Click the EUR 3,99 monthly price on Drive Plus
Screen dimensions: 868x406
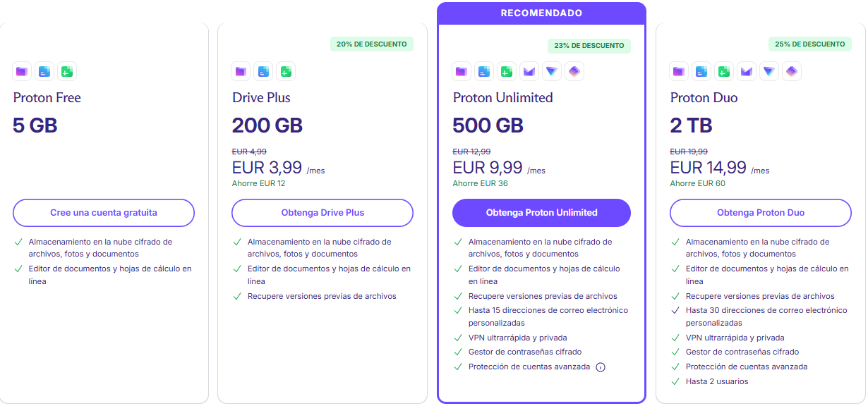[x=267, y=167]
